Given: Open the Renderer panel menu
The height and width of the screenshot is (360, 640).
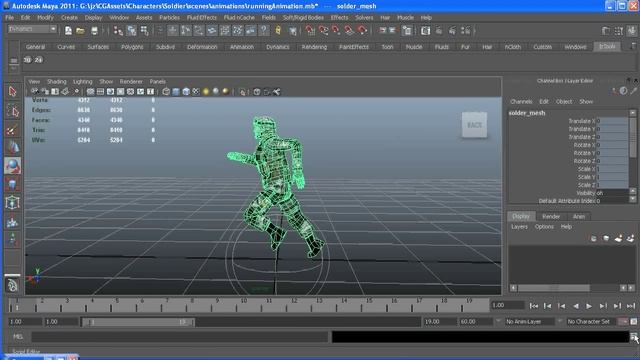Looking at the screenshot, I should (x=131, y=82).
